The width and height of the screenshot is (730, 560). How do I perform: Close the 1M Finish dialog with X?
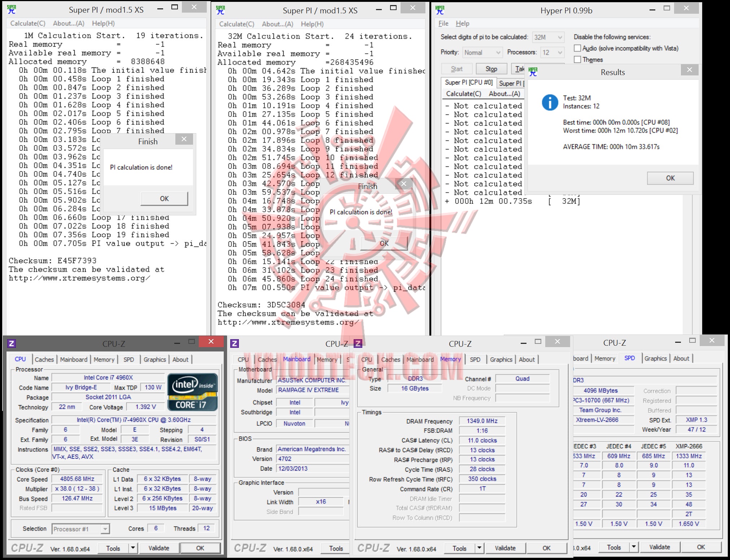[184, 139]
